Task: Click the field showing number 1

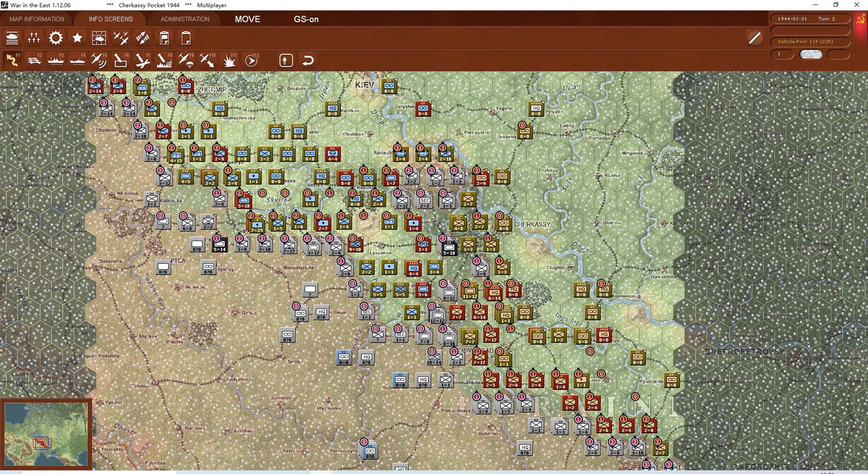Action: click(782, 54)
